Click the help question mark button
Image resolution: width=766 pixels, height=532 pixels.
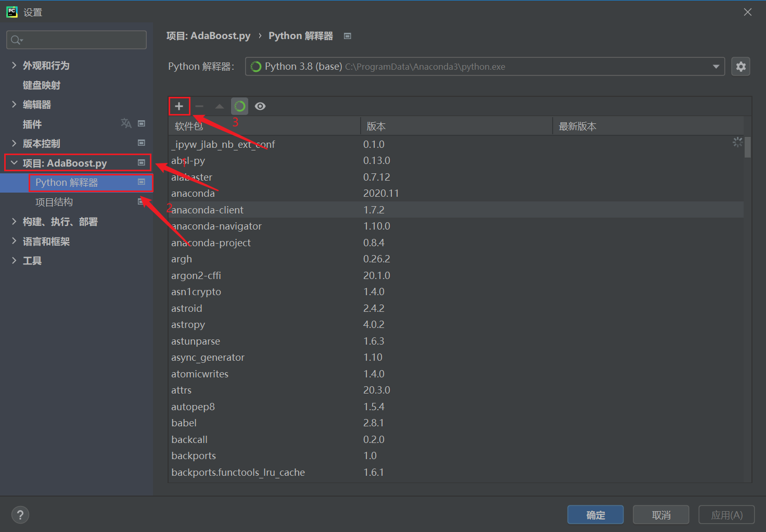(20, 515)
